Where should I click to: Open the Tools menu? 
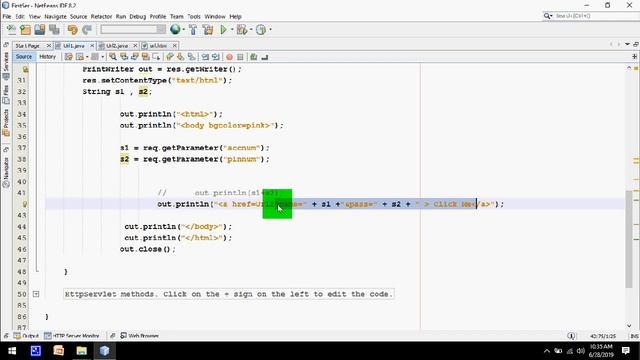click(x=194, y=16)
